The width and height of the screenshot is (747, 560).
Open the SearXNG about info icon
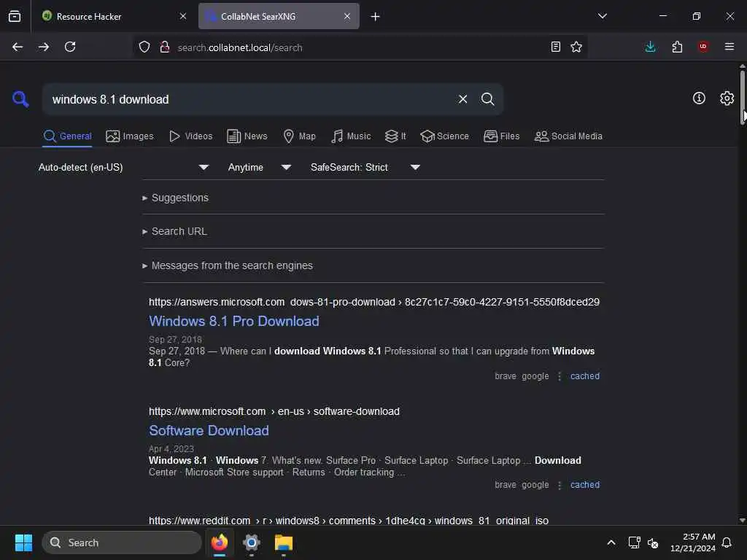[x=699, y=98]
